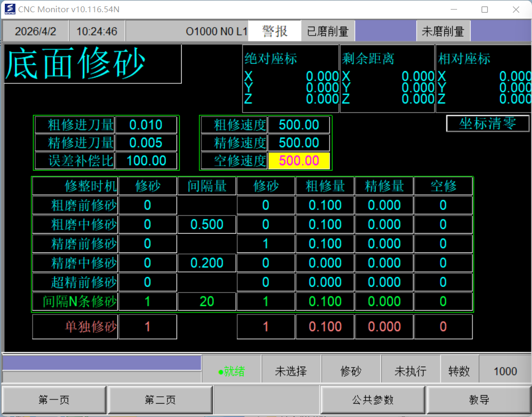The image size is (532, 417).
Task: Select the 误差补偿比 field showing 100.00
Action: (x=146, y=160)
